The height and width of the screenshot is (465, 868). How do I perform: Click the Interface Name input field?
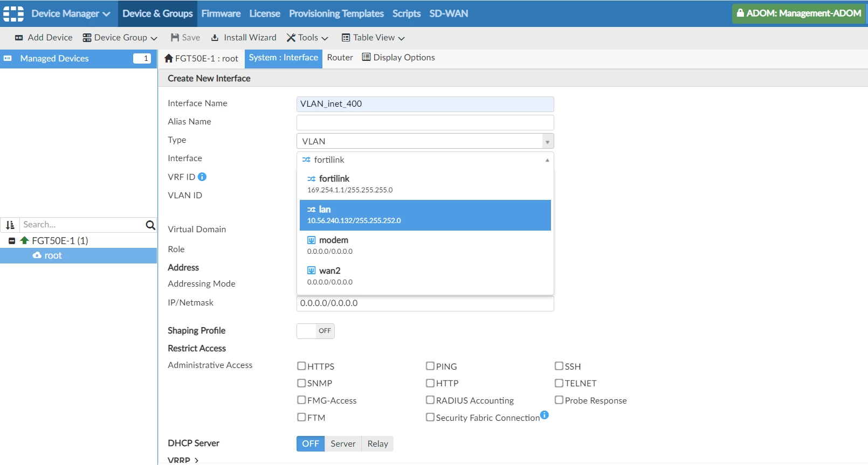(425, 104)
